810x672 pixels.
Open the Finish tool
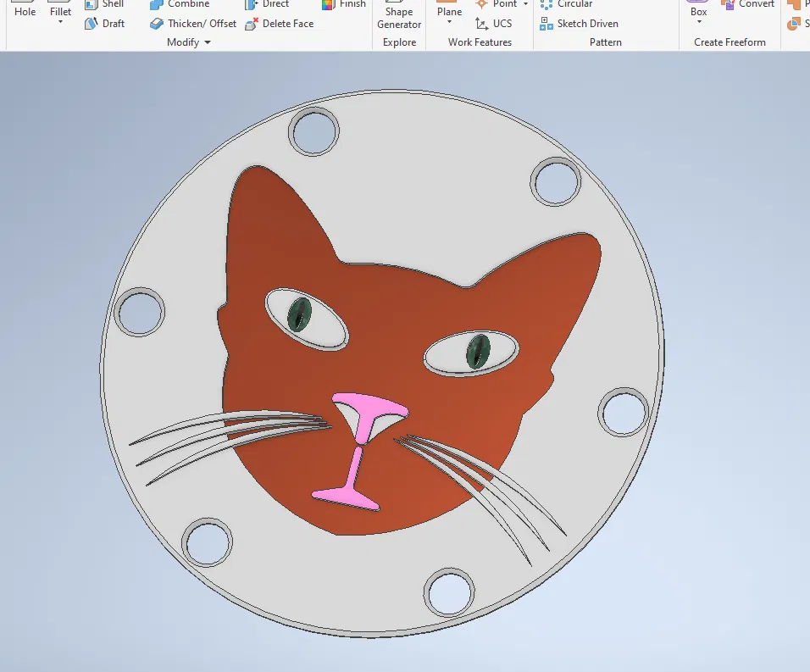pos(343,4)
